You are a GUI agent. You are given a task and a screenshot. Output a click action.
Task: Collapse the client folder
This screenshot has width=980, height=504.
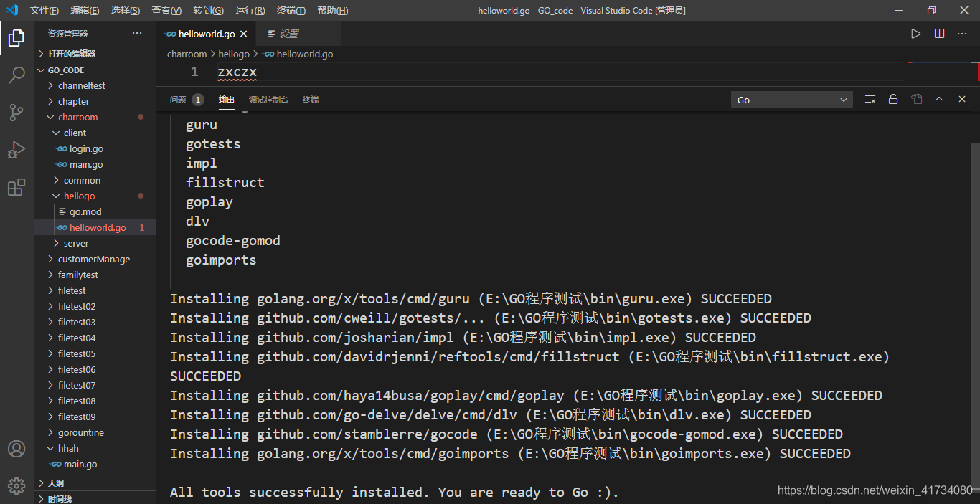pyautogui.click(x=95, y=133)
